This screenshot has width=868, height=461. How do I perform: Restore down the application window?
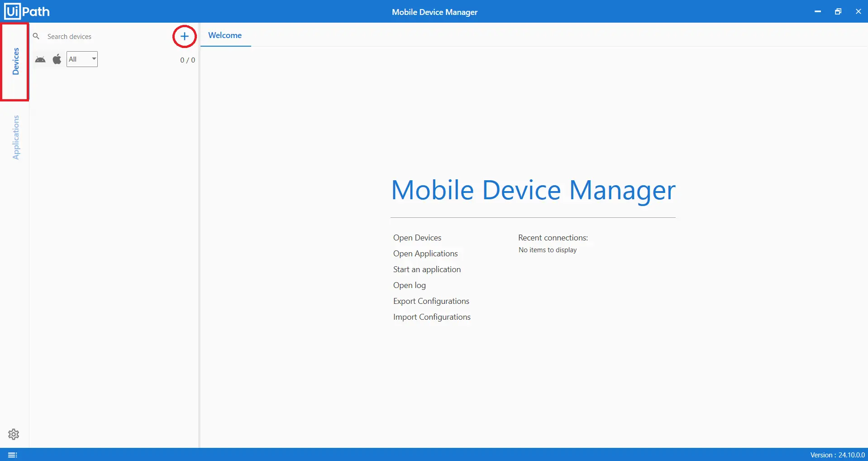tap(838, 12)
